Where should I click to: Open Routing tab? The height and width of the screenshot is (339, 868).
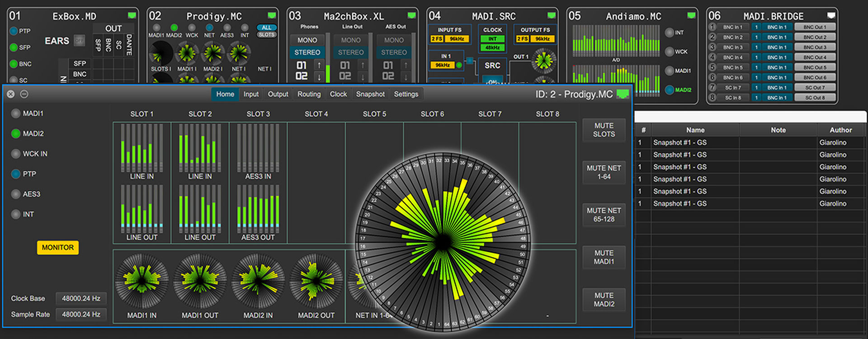pos(309,94)
